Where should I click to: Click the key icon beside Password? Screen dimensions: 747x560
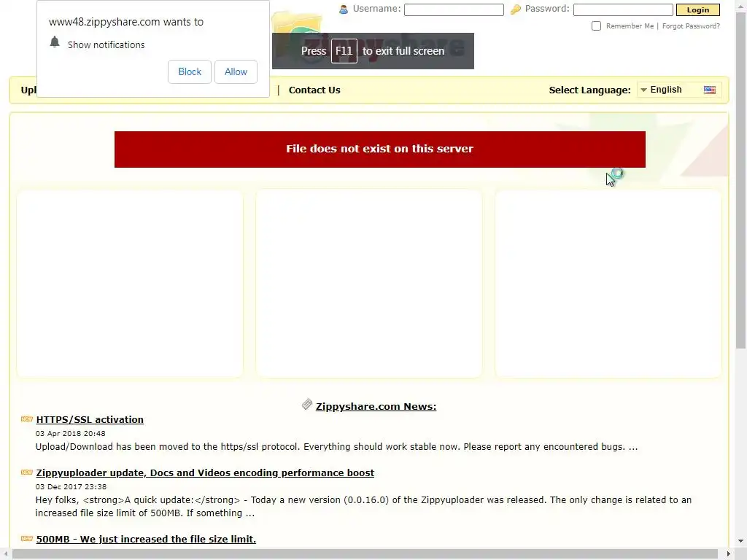coord(516,9)
